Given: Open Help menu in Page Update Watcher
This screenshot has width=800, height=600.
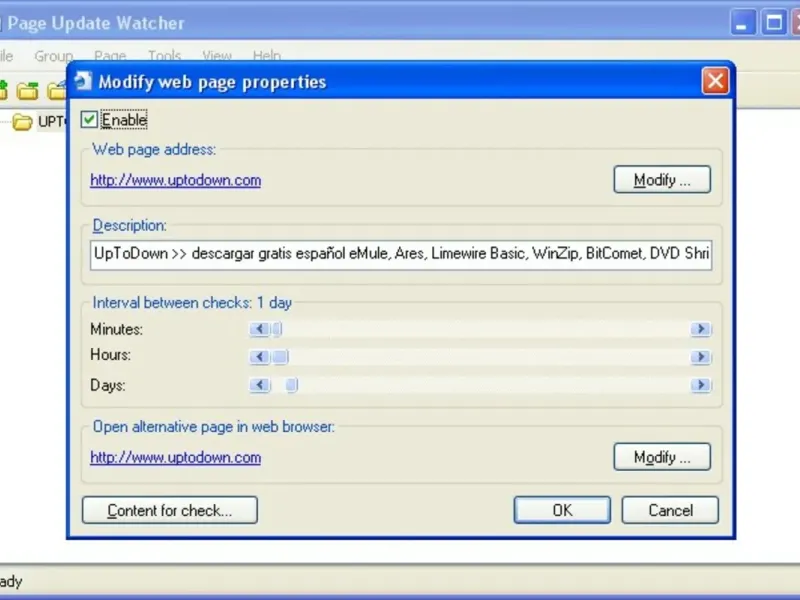Looking at the screenshot, I should point(267,56).
